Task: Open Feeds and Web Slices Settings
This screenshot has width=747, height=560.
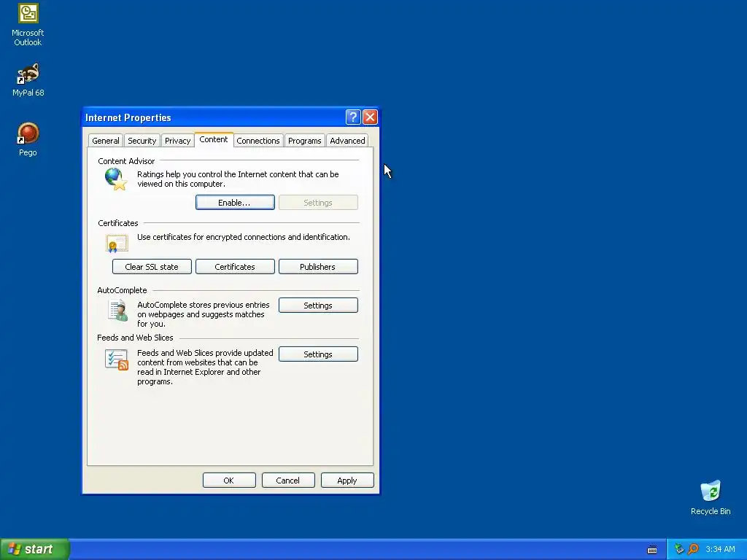Action: (x=318, y=354)
